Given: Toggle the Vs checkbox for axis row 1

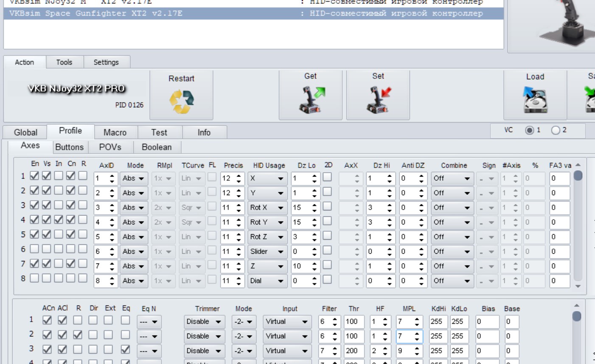Looking at the screenshot, I should pos(47,176).
